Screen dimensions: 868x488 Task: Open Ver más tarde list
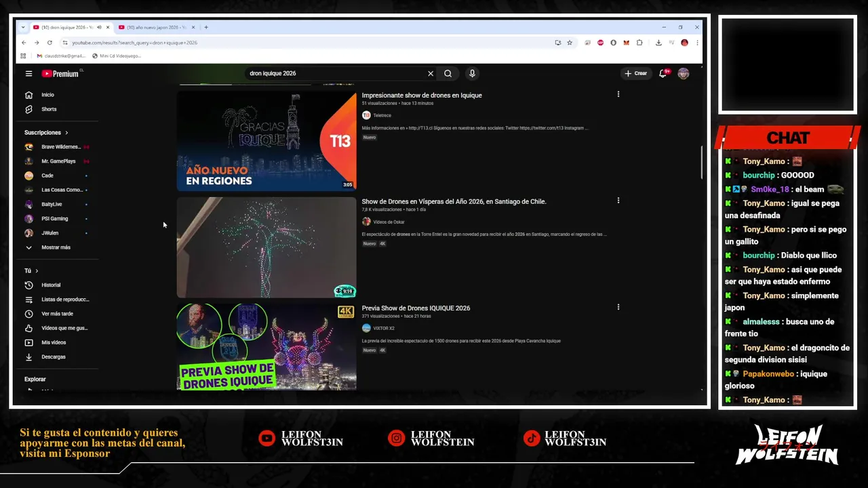[58, 314]
